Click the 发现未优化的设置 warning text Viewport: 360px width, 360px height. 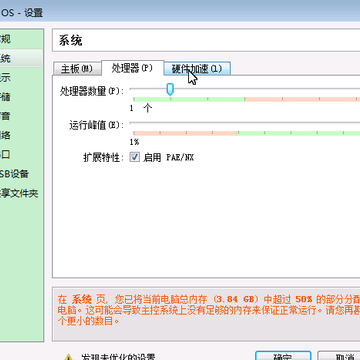(118, 357)
